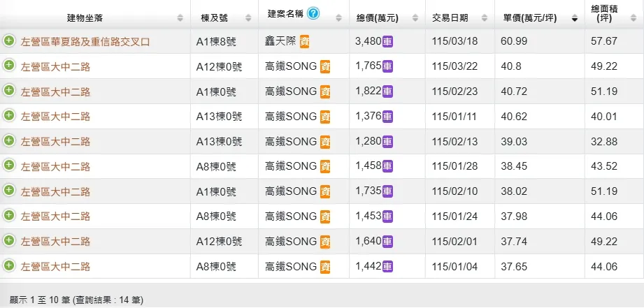This screenshot has width=644, height=308.
Task: Open the 左營區大中二路 link in the 1,640 row
Action: click(55, 242)
